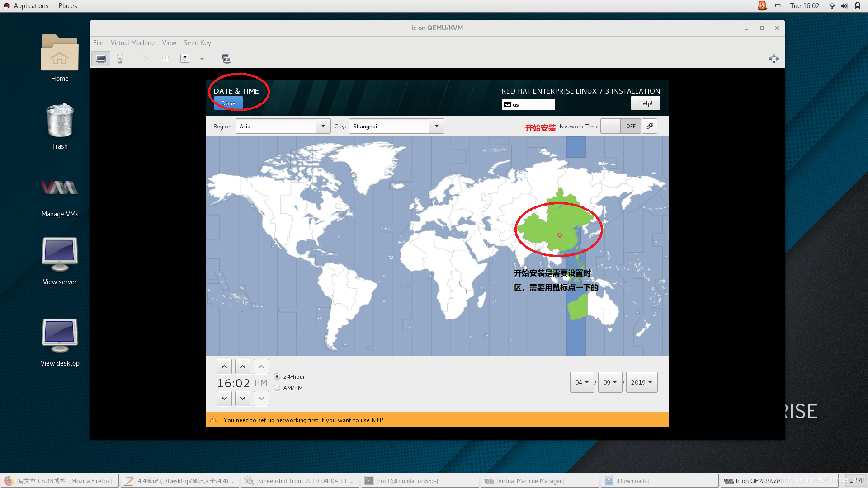868x488 pixels.
Task: Open NTP server settings gear
Action: coord(650,126)
